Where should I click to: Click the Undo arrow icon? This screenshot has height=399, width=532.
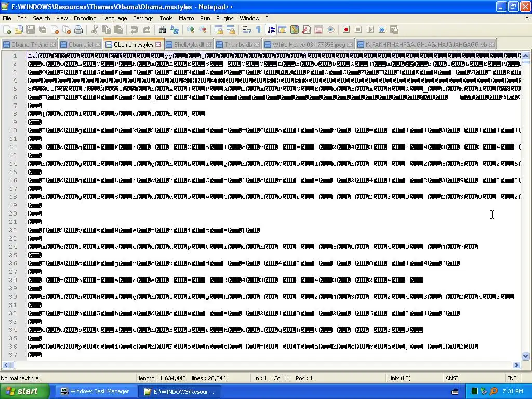click(135, 30)
